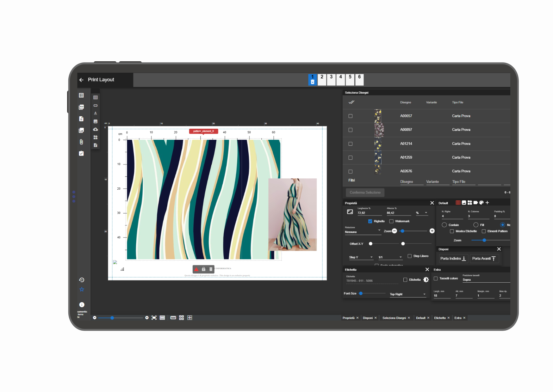Click the Conferma Selezione button
This screenshot has height=392, width=553.
[x=365, y=193]
